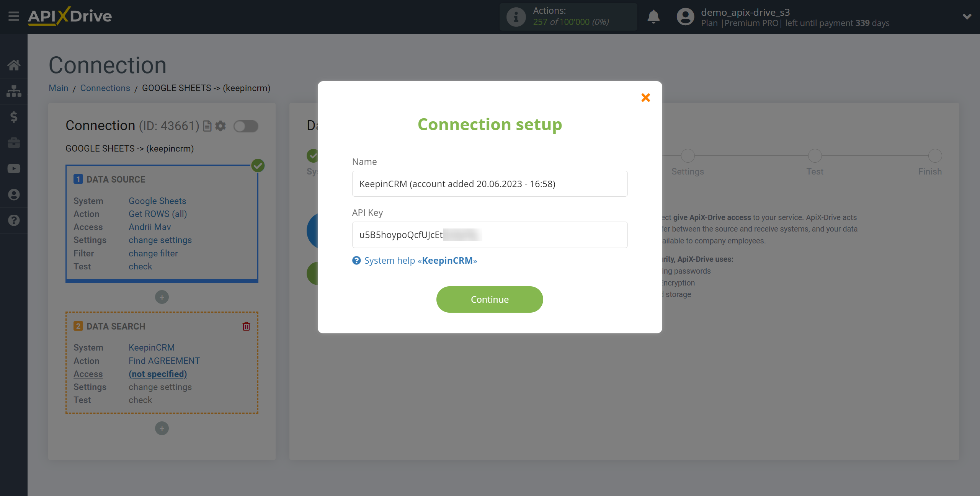Viewport: 980px width, 496px height.
Task: Open the connection settings gear icon
Action: (x=220, y=126)
